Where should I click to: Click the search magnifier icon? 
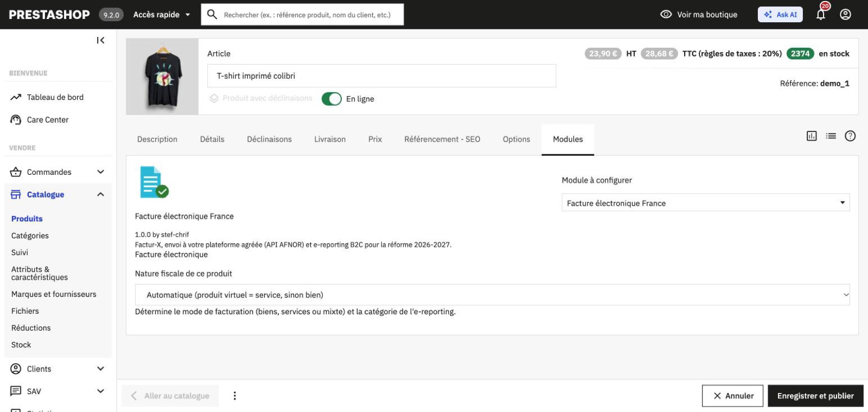[x=212, y=14]
